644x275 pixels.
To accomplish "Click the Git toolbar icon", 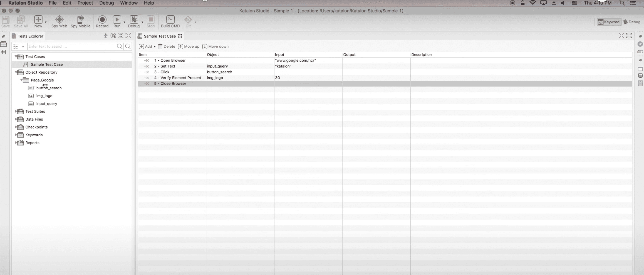I will [x=188, y=22].
